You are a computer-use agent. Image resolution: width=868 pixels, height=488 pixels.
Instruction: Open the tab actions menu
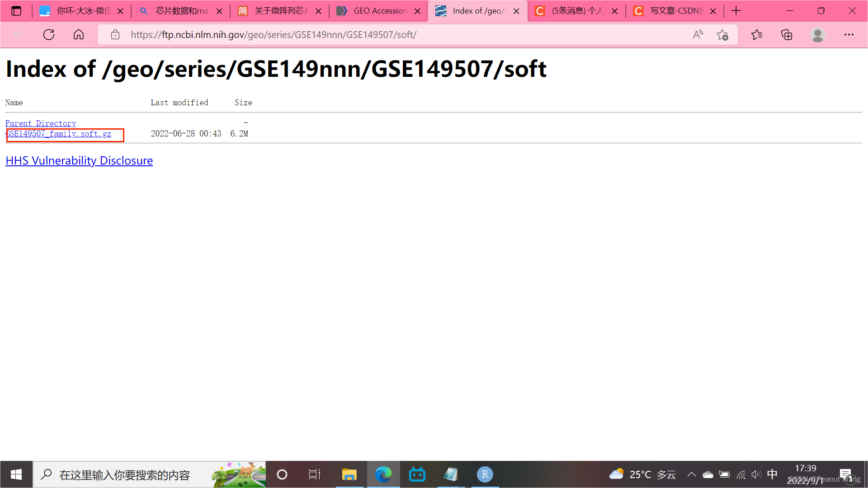(x=16, y=10)
